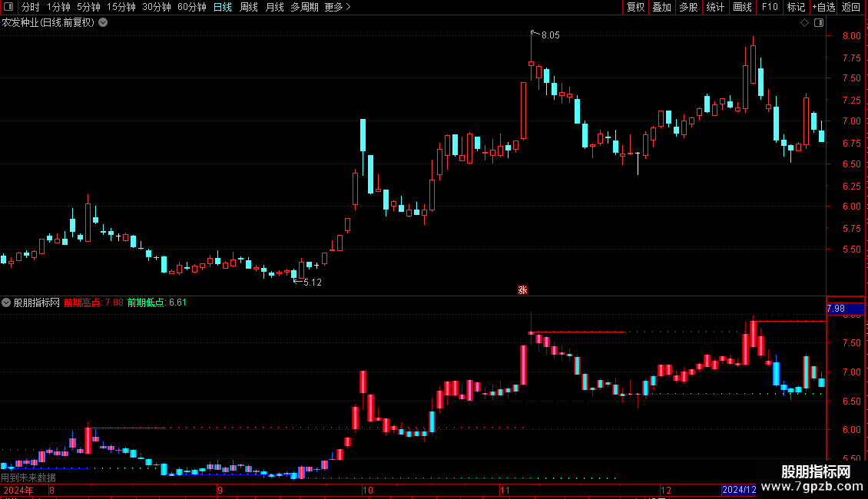This screenshot has height=499, width=868.
Task: Expand the 更多 periods menu
Action: (x=337, y=7)
